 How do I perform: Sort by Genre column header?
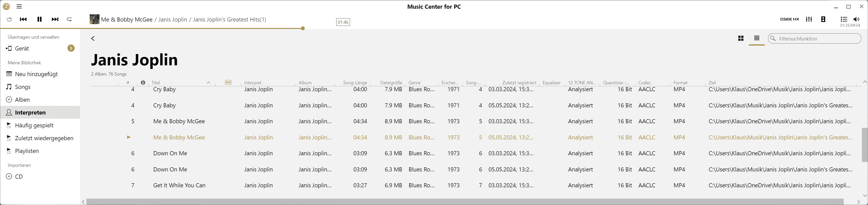[x=414, y=83]
